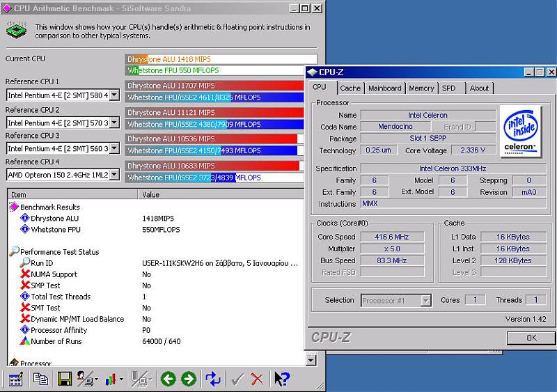
Task: Click the copy-to-clipboard toolbar icon
Action: point(40,379)
